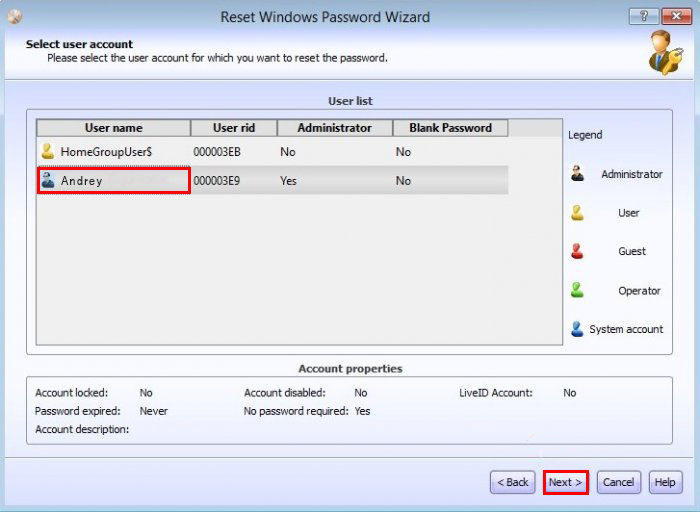Click the yellow User legend icon

coord(577,212)
